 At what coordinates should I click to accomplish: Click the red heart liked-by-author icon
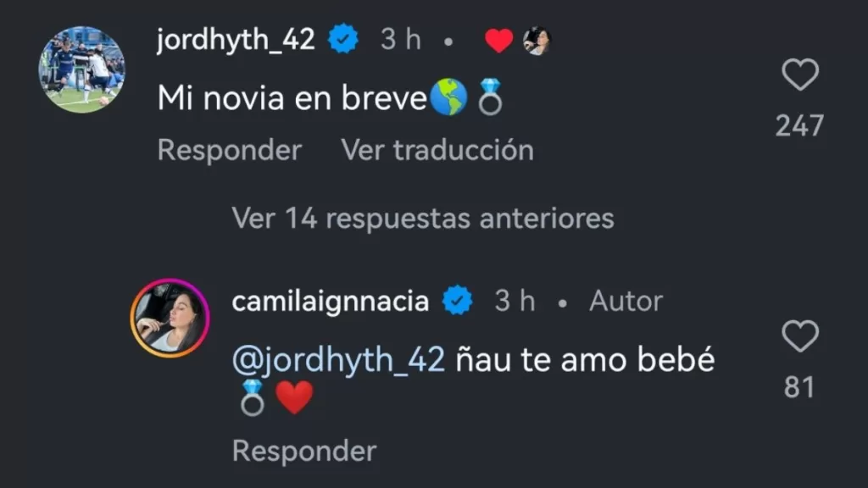coord(498,41)
